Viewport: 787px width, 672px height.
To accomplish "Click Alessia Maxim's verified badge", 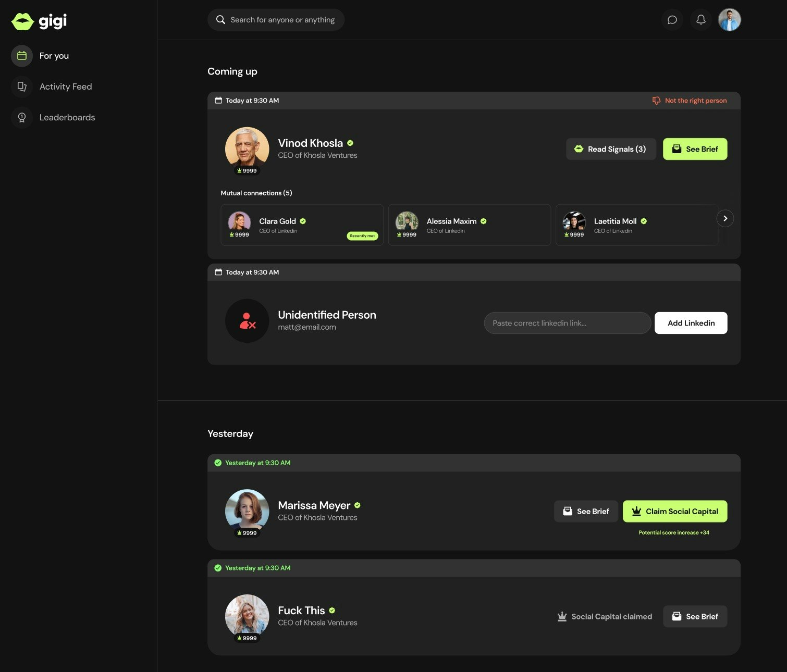I will (x=484, y=221).
